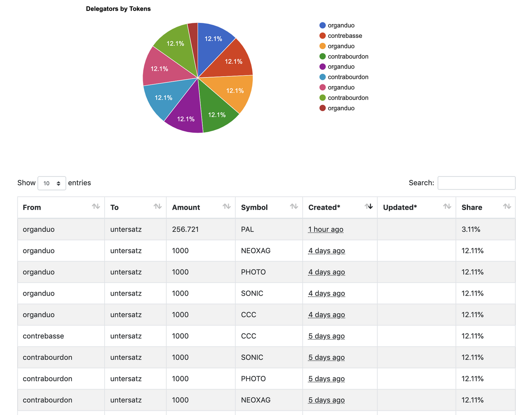Click the blue organduo legend dot

(323, 25)
